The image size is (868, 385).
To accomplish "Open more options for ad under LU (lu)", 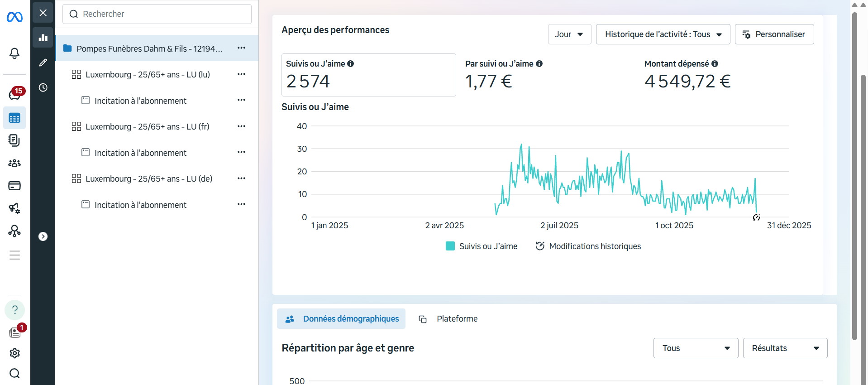I will [242, 100].
